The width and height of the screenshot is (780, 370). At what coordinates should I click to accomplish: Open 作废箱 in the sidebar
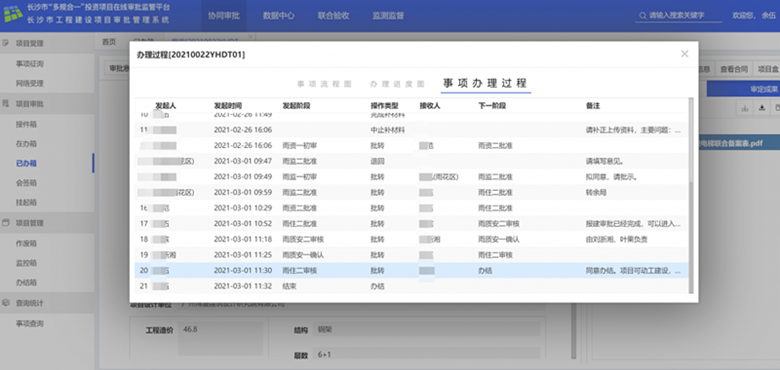(x=26, y=244)
